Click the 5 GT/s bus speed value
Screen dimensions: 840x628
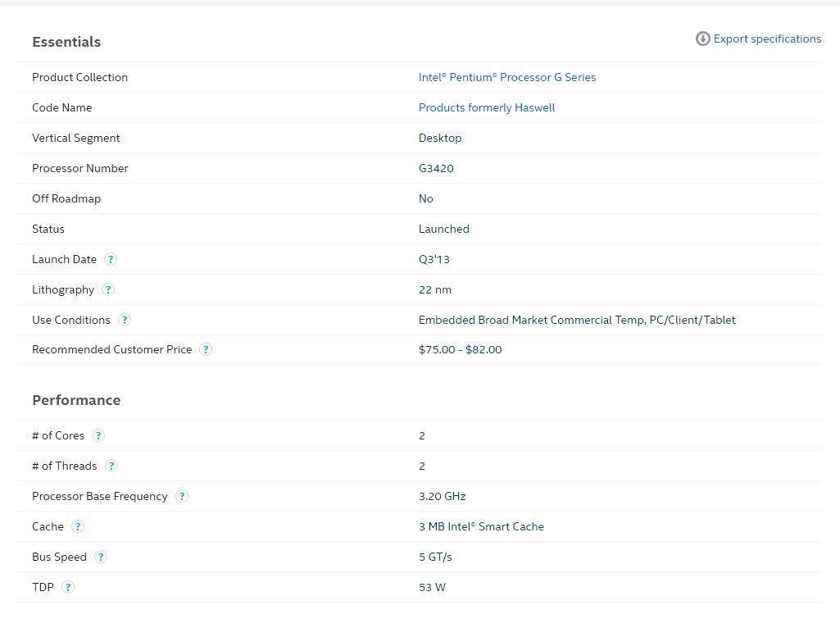435,557
